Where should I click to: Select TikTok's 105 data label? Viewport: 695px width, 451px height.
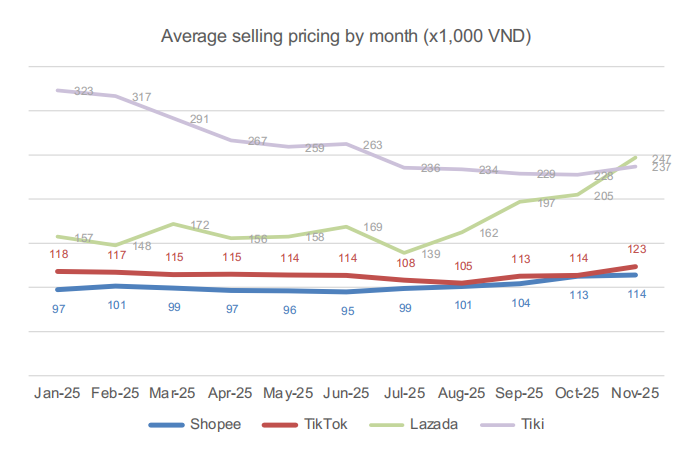click(x=462, y=266)
